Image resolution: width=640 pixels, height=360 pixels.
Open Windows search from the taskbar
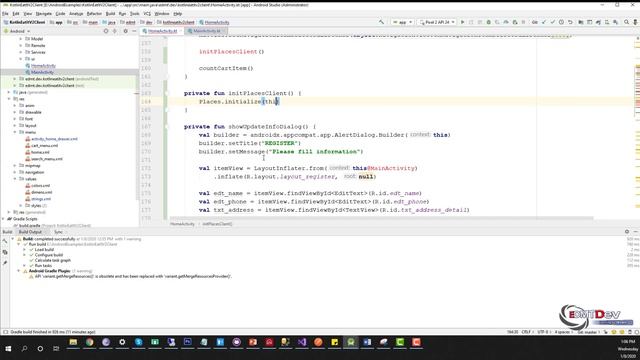(x=24, y=349)
